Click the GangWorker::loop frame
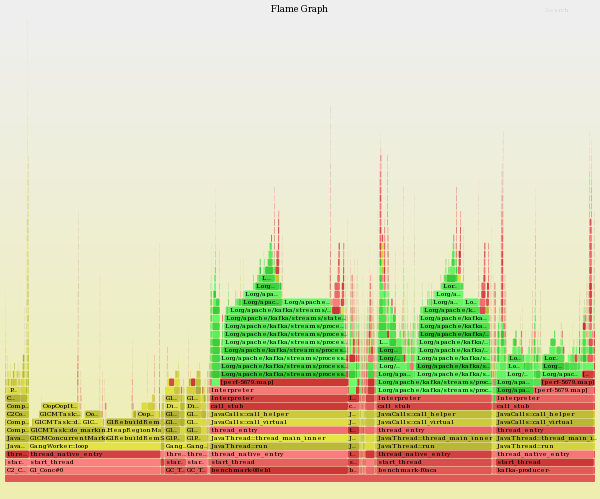Image resolution: width=600 pixels, height=499 pixels. (x=95, y=446)
